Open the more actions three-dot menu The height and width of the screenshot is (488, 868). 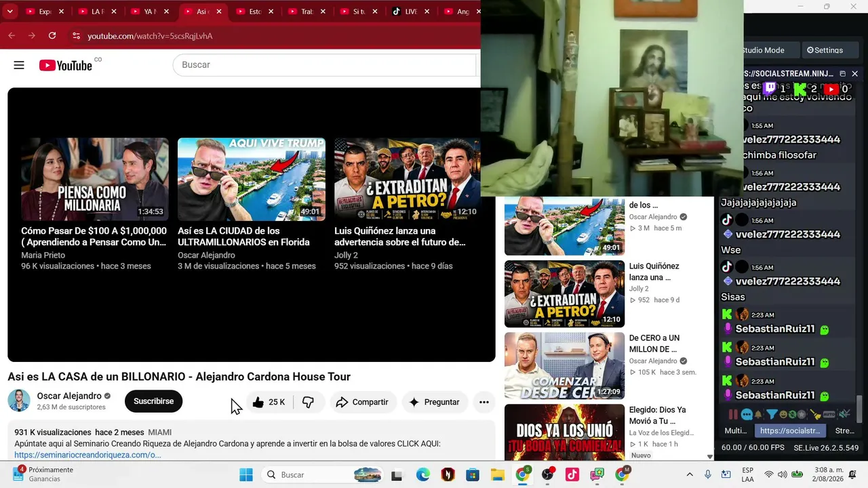coord(484,402)
